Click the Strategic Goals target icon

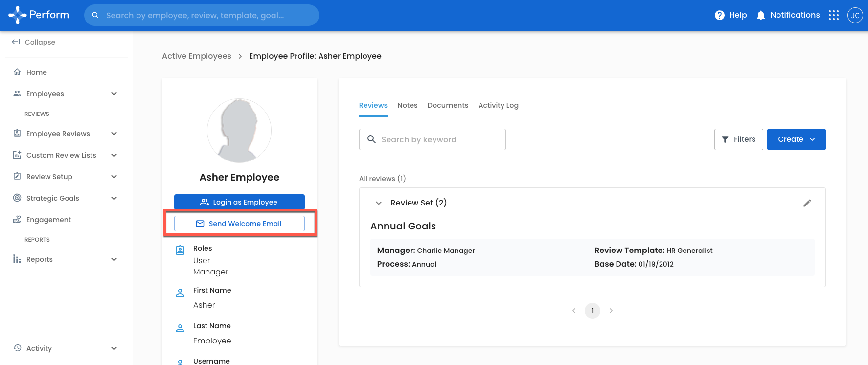pyautogui.click(x=17, y=198)
